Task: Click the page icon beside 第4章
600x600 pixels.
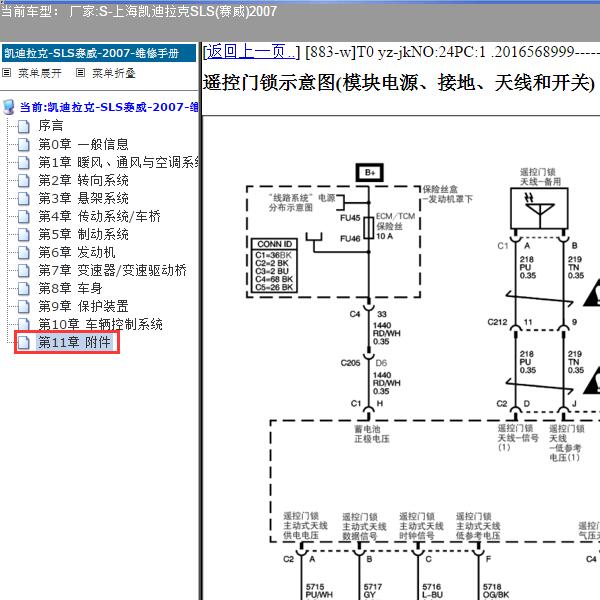Action: (24, 216)
